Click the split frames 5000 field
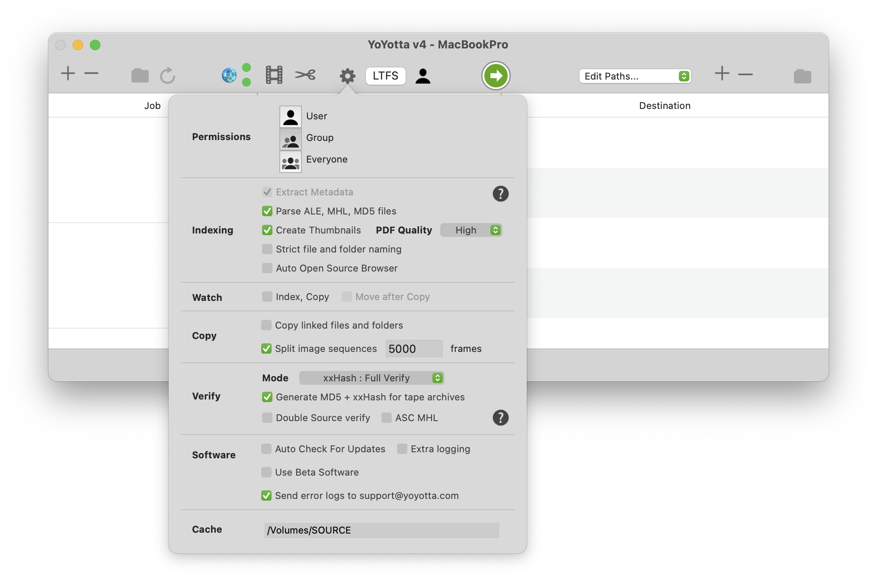 click(x=414, y=348)
